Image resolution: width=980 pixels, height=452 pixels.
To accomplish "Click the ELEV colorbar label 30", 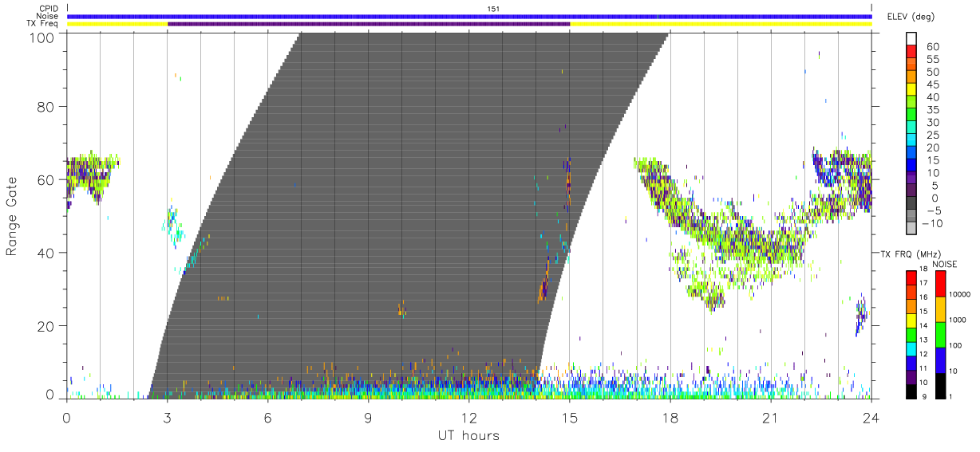I will (x=933, y=123).
